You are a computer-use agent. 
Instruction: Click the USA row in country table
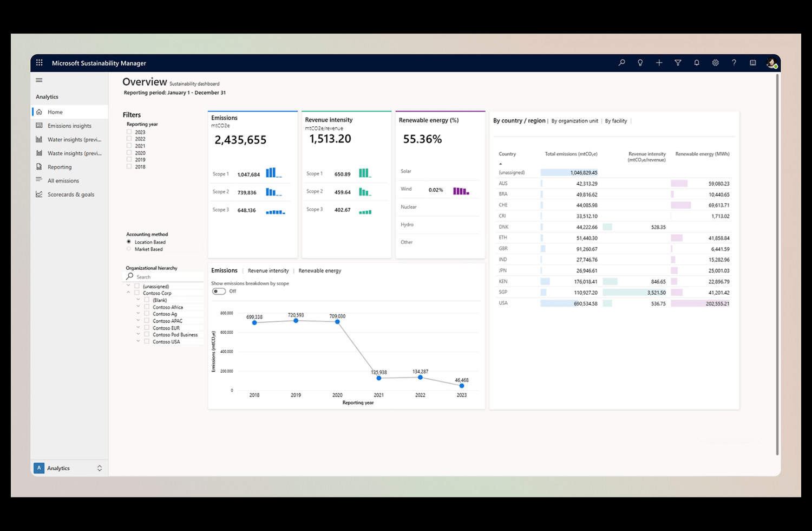pos(614,303)
